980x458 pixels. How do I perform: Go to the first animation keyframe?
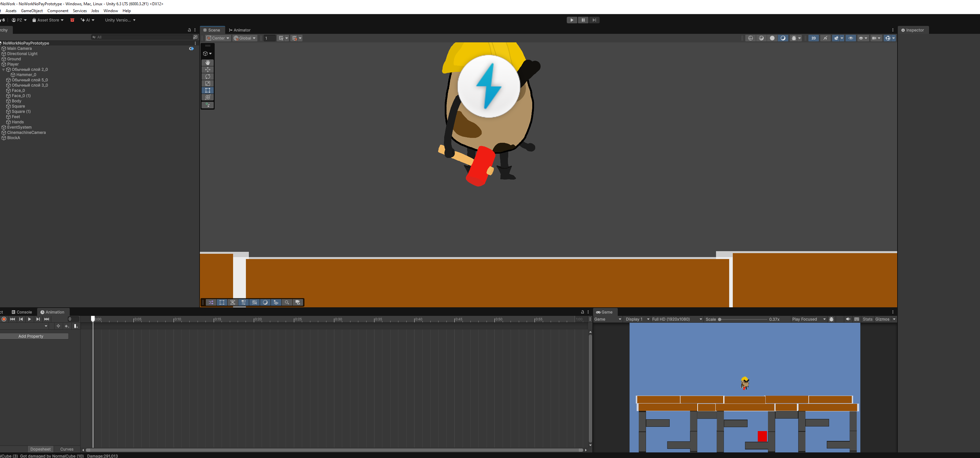(12, 319)
